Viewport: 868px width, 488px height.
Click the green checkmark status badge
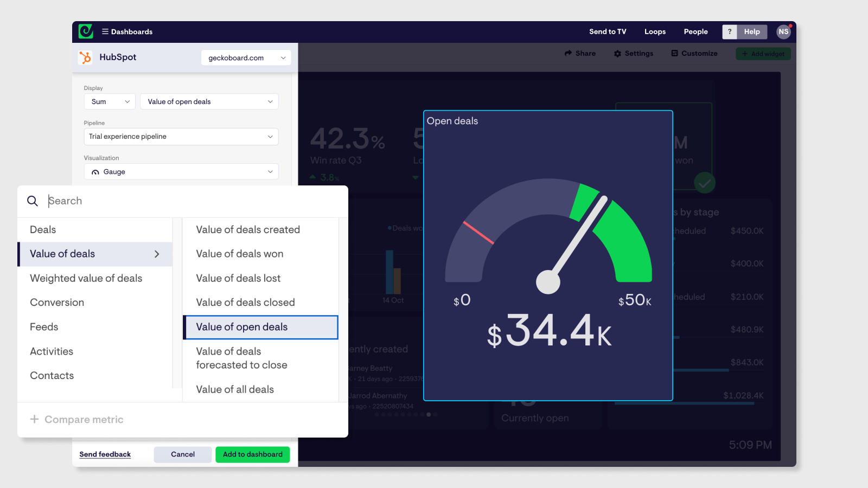tap(704, 183)
